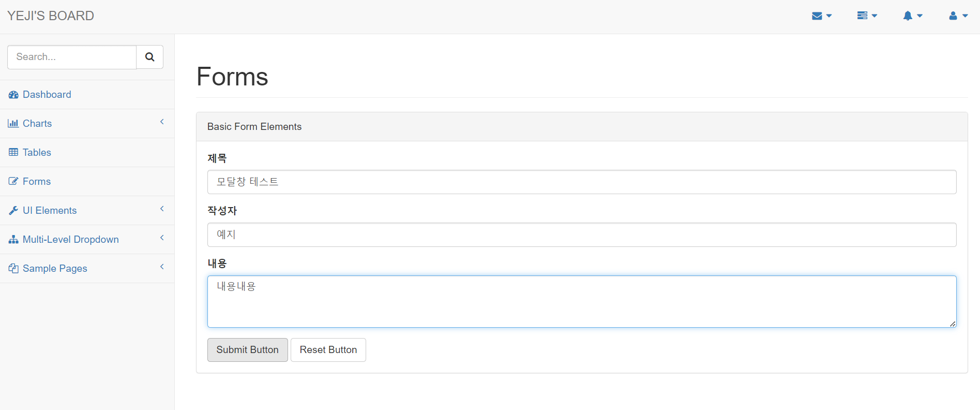Open the alerts bell dropdown
The height and width of the screenshot is (410, 980).
(913, 16)
